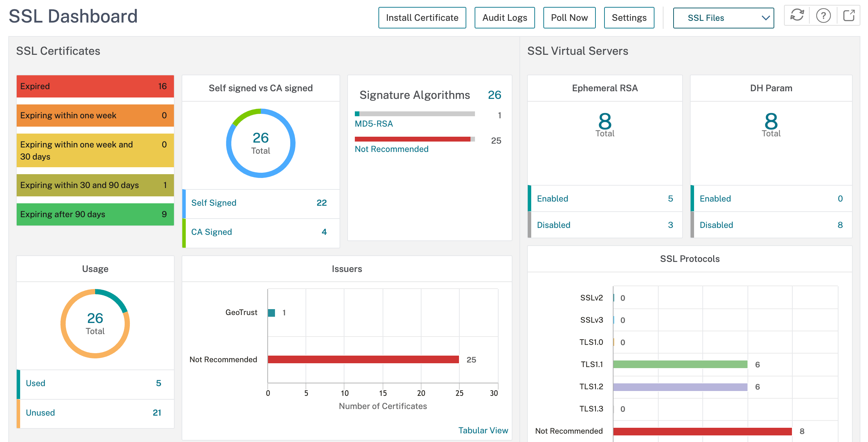Click the SSLv2 protocol label
This screenshot has height=442, width=868.
click(x=592, y=298)
